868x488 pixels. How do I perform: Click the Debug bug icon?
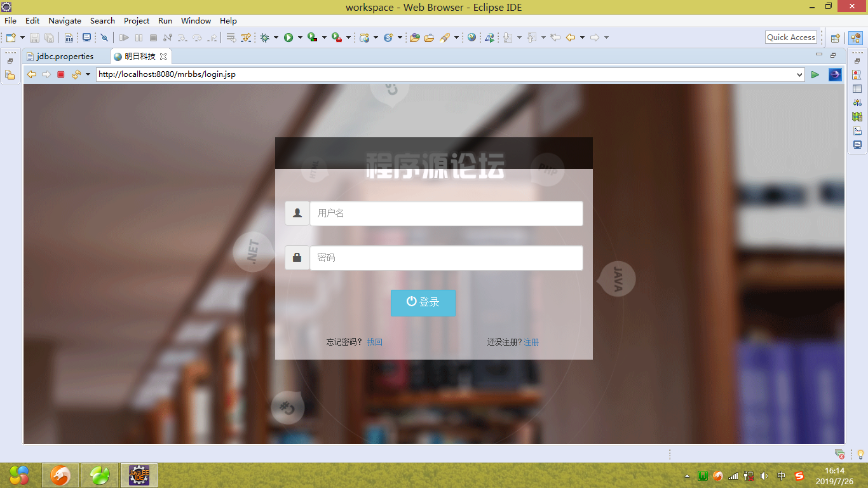click(264, 37)
